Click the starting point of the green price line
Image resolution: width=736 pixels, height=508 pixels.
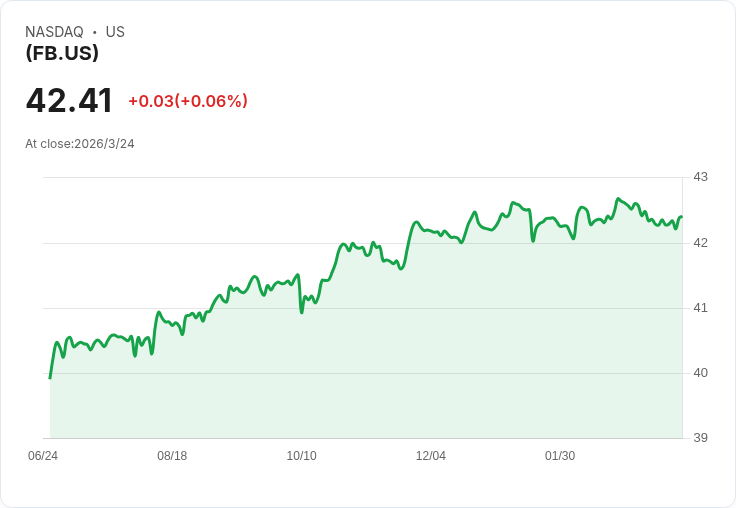(x=50, y=377)
